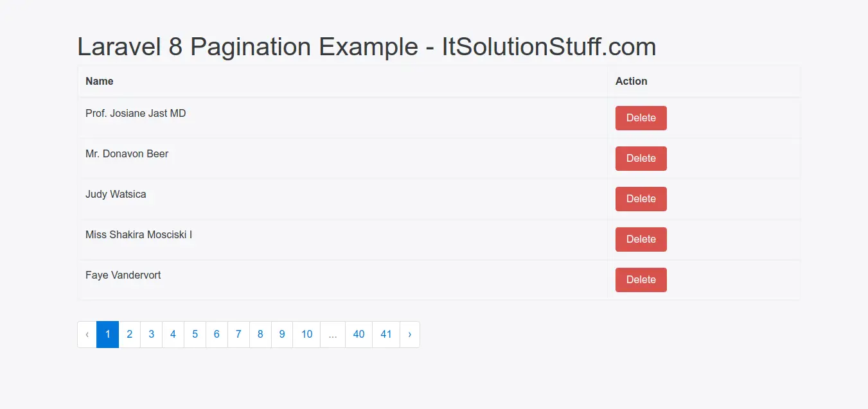This screenshot has height=409, width=868.
Task: Select page 9 in the pager
Action: [x=282, y=334]
